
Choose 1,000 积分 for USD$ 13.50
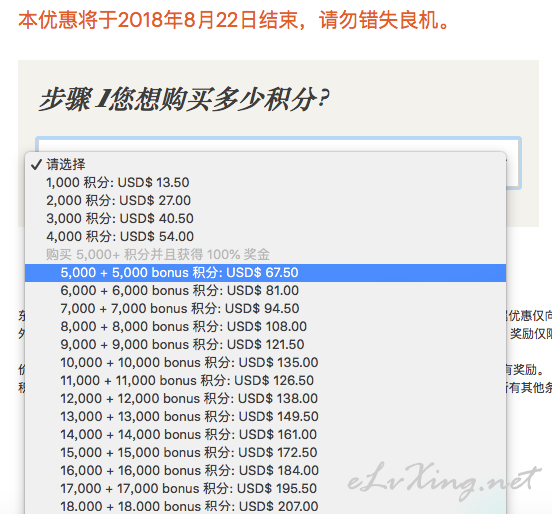(x=265, y=182)
